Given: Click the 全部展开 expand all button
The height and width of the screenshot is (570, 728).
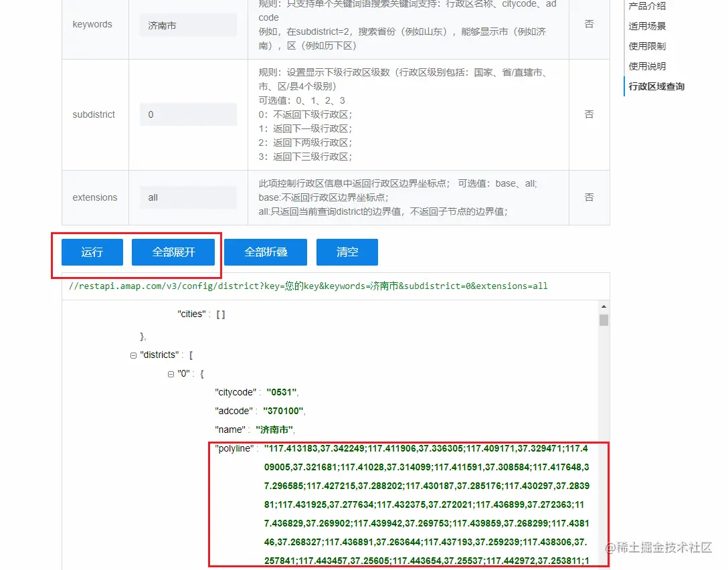Looking at the screenshot, I should 173,252.
